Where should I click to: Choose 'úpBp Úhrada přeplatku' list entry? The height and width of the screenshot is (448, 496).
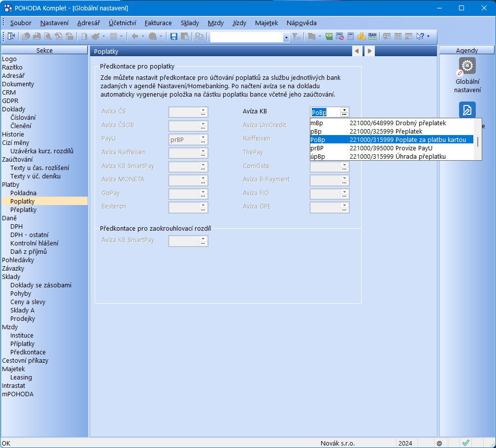392,156
